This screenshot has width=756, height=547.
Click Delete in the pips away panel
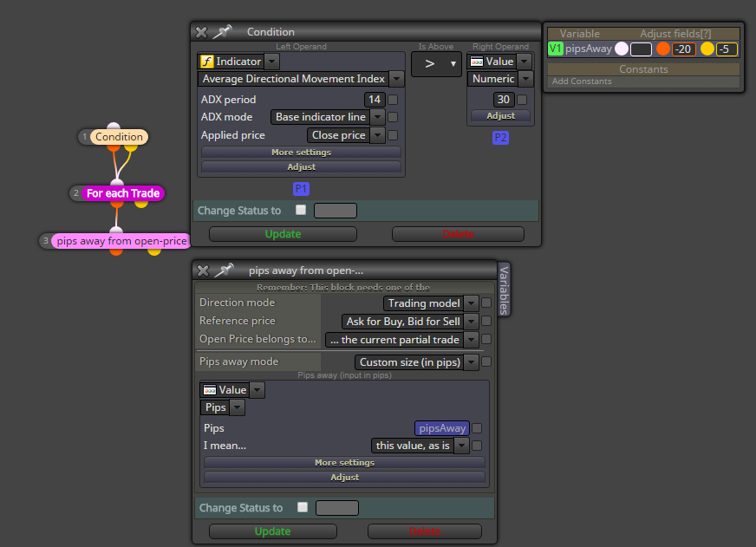pos(425,531)
